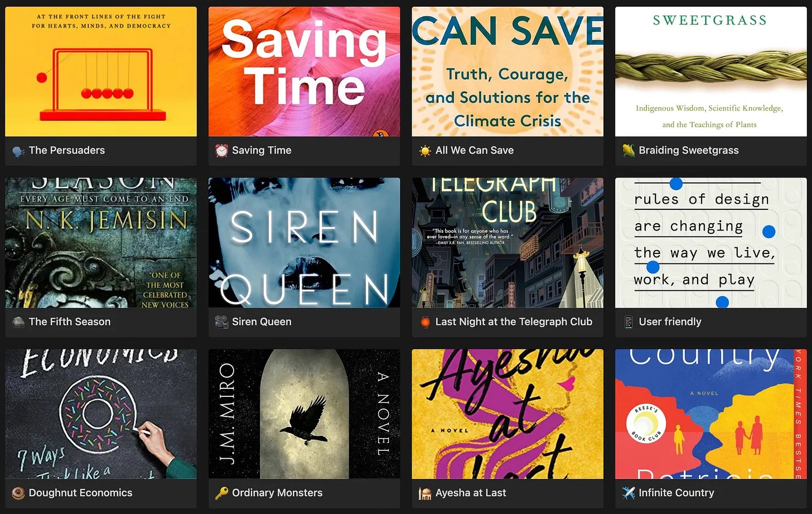812x514 pixels.
Task: Click the phone icon beside User friendly
Action: (x=629, y=322)
